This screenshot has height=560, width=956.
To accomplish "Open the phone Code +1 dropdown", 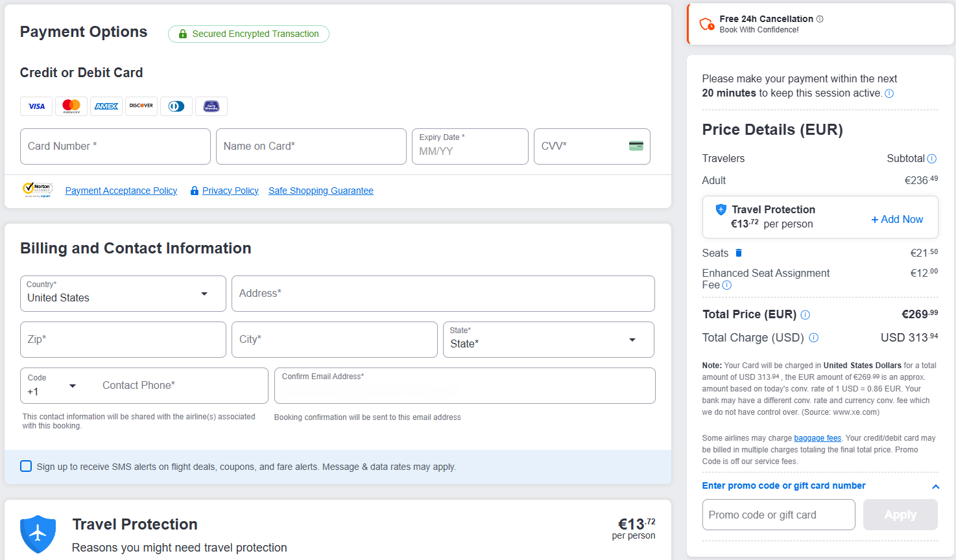I will click(x=53, y=386).
